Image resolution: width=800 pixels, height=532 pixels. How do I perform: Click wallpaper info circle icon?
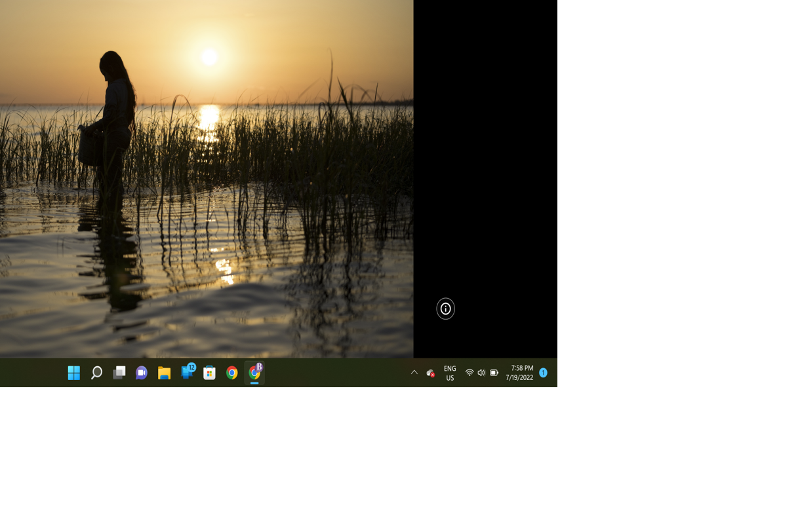[446, 309]
